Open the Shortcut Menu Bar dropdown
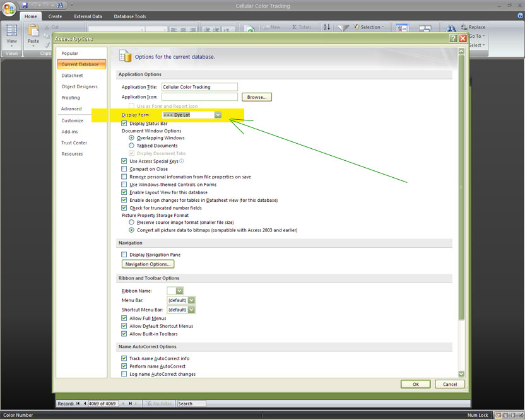The height and width of the screenshot is (420, 525). click(191, 310)
